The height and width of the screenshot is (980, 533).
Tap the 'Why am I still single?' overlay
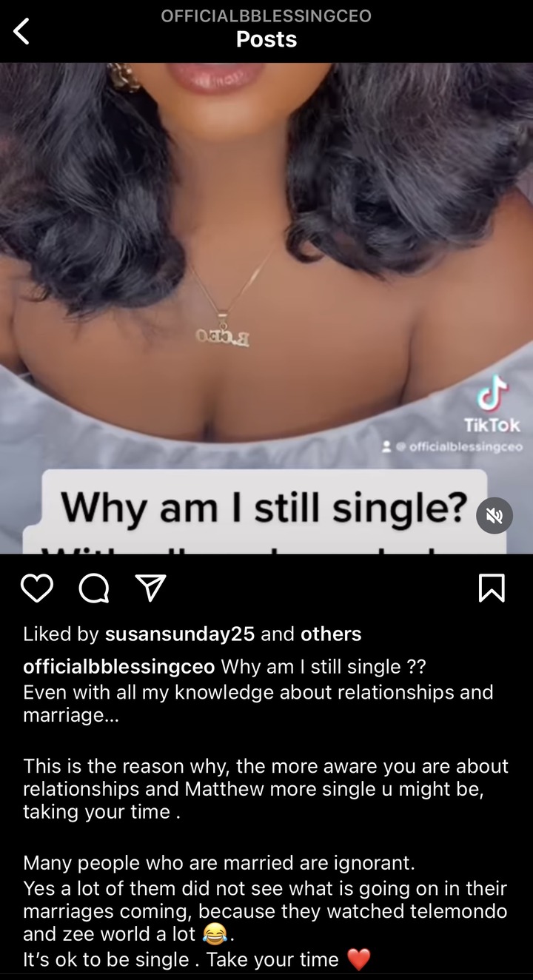coord(264,507)
